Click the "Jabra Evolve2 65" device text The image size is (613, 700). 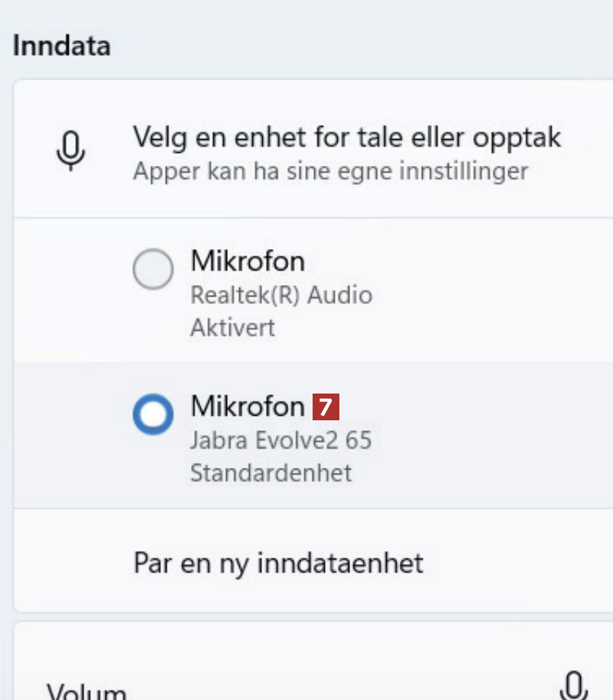[281, 440]
